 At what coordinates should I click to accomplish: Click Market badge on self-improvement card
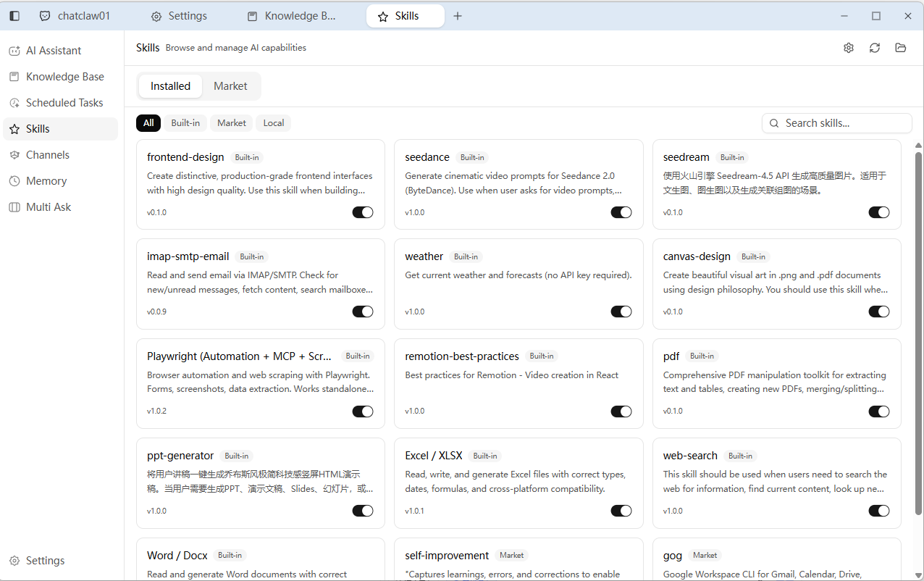pyautogui.click(x=511, y=556)
